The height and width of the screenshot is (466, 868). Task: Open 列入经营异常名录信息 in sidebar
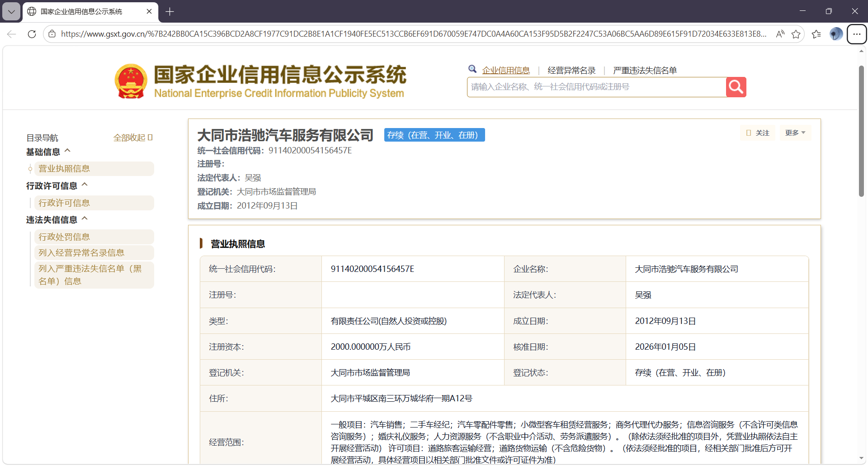click(x=94, y=252)
